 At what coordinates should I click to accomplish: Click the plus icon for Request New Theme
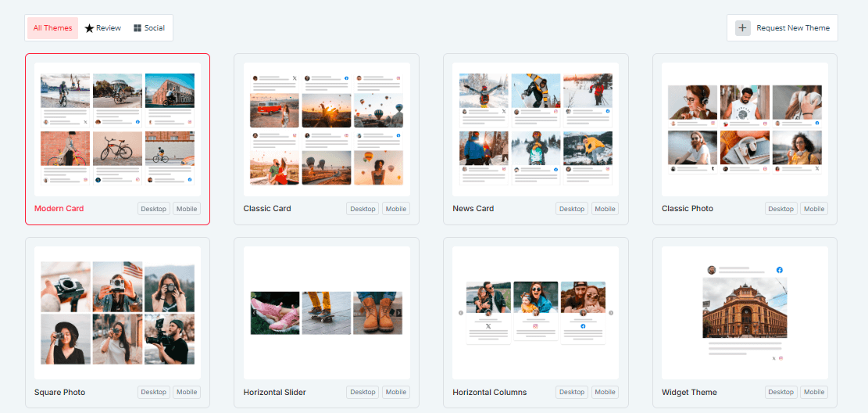742,28
